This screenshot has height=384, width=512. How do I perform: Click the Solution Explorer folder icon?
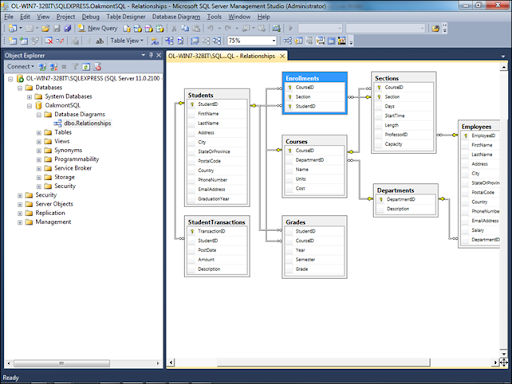(x=435, y=29)
